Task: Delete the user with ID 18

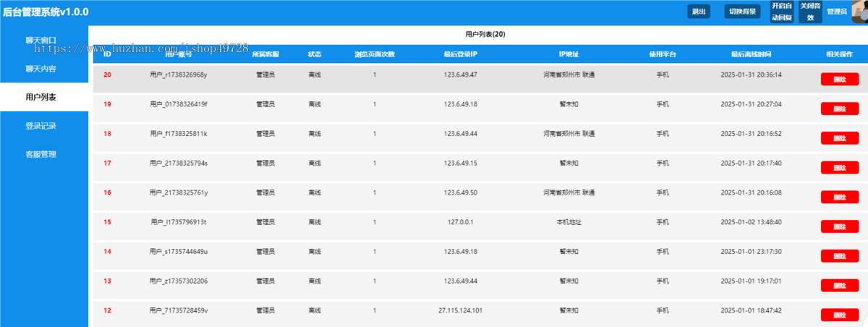Action: tap(839, 137)
